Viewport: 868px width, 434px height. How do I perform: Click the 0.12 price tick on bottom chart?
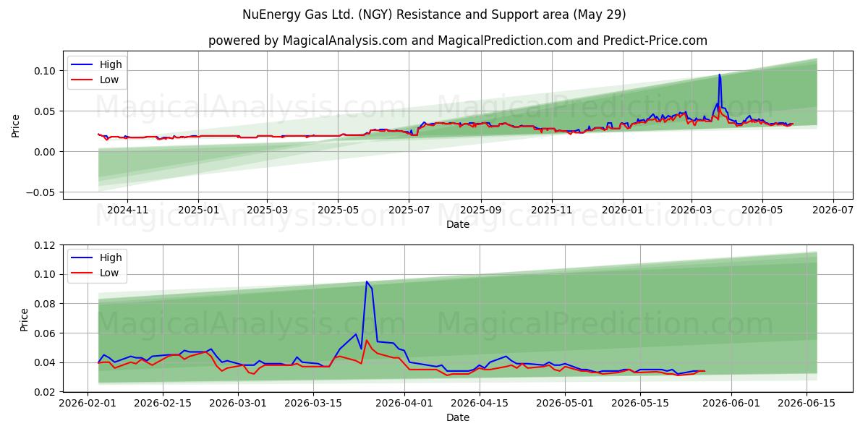(46, 245)
